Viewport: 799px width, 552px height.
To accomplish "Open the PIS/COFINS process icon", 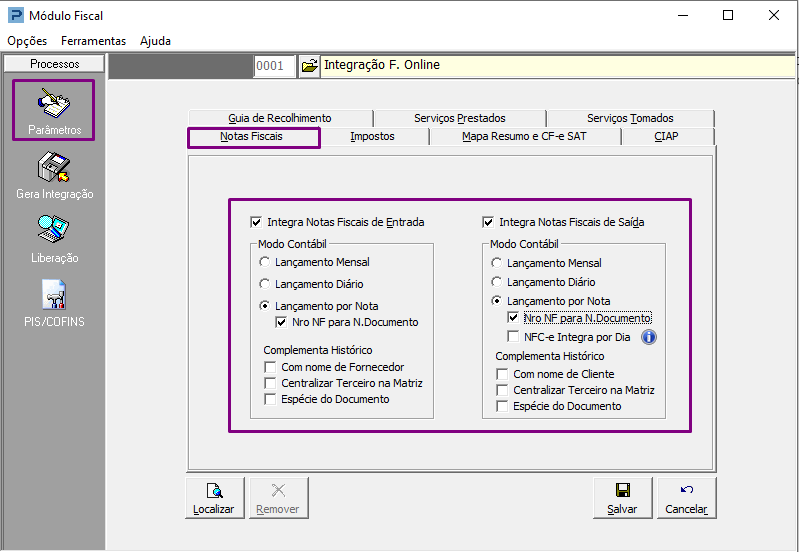I will click(54, 303).
